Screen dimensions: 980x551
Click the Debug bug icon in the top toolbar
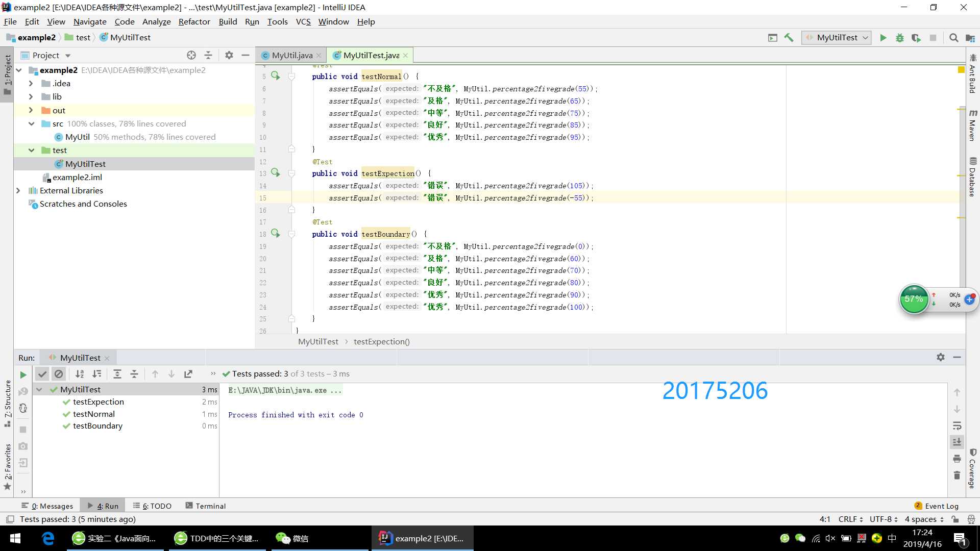click(900, 38)
